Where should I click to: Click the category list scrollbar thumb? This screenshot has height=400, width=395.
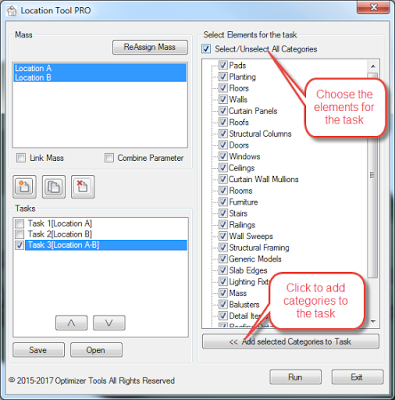point(373,175)
